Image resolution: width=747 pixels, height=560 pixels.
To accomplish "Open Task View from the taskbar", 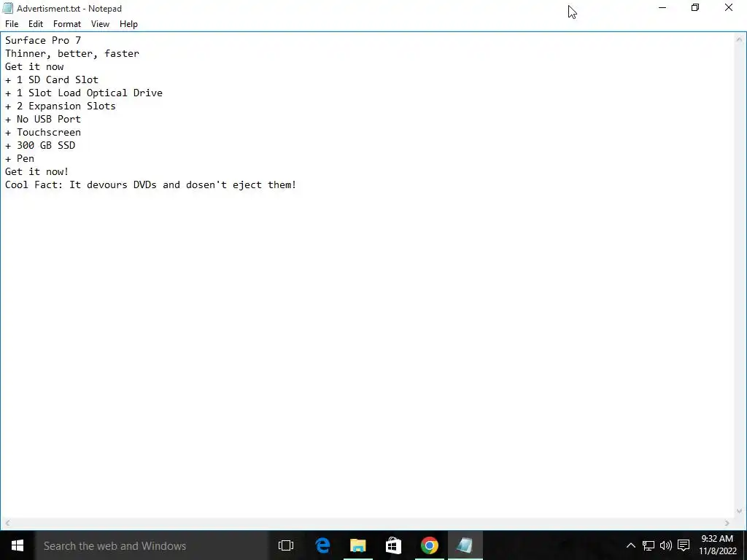I will pyautogui.click(x=286, y=545).
